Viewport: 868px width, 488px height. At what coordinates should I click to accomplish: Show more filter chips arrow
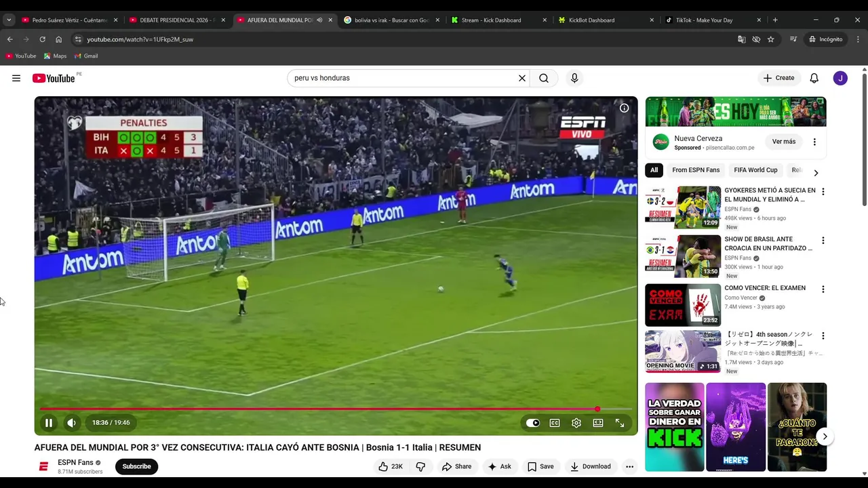pyautogui.click(x=816, y=173)
